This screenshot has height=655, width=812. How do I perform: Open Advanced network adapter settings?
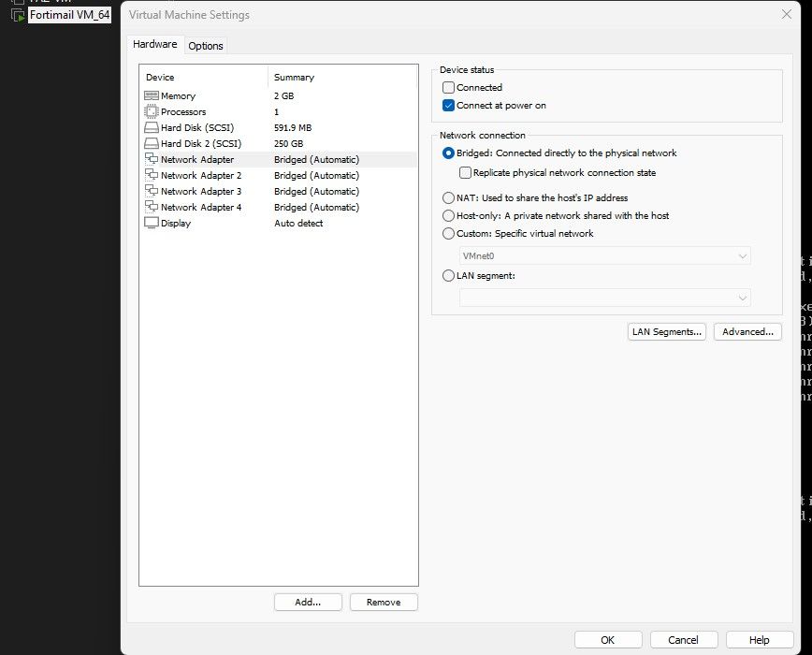(747, 332)
